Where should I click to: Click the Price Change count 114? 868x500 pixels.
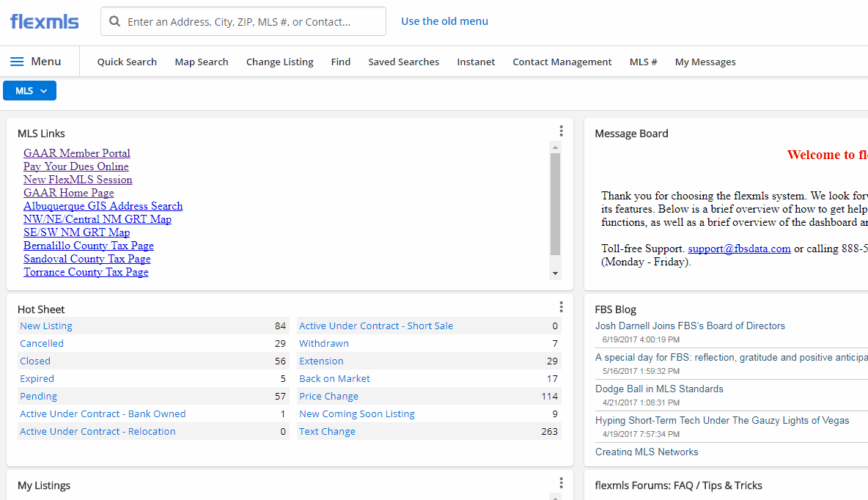tap(550, 397)
